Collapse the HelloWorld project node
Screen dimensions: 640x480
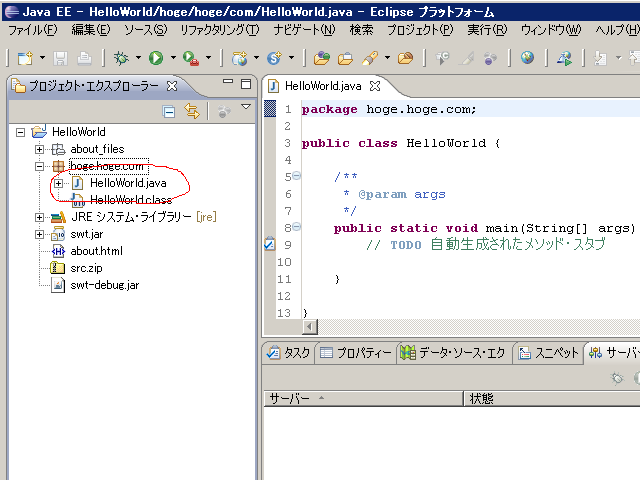(20, 132)
